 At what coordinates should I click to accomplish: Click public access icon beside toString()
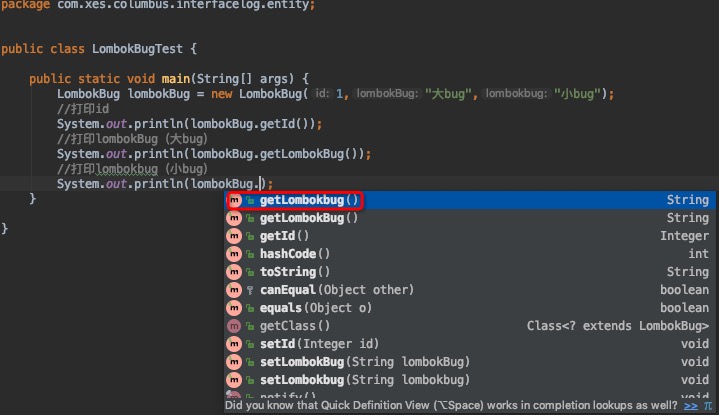(250, 272)
